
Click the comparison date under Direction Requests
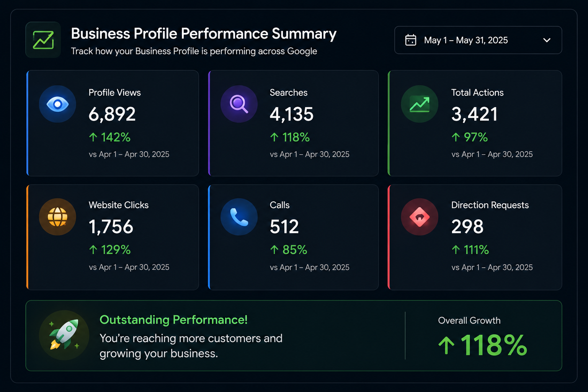tap(492, 267)
